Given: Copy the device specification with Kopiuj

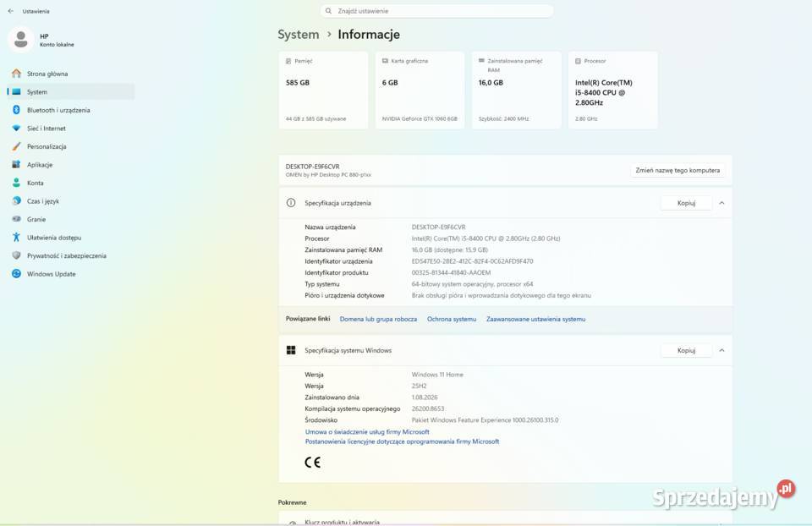Looking at the screenshot, I should coord(686,203).
